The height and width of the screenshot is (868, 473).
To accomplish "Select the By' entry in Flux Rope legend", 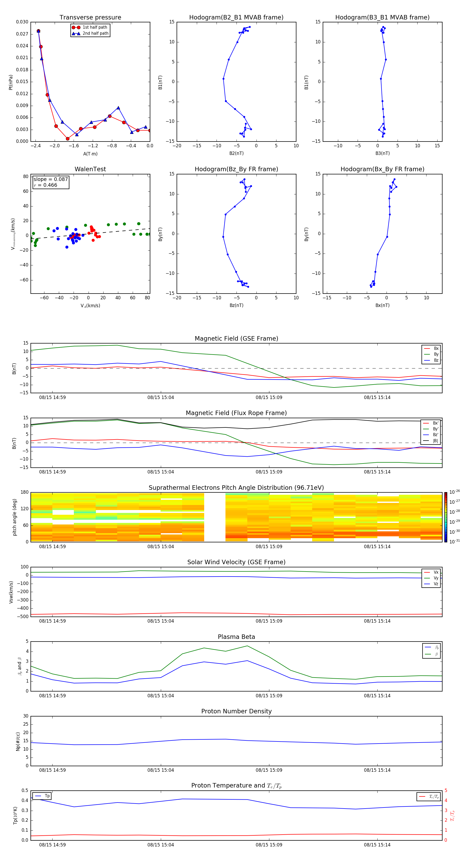I will [431, 429].
